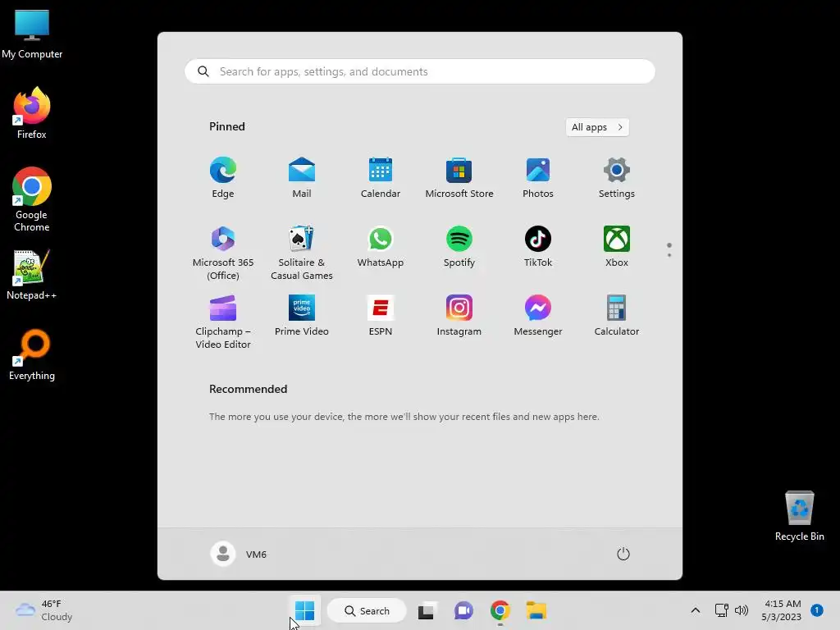The image size is (840, 630).
Task: Click the Windows Start button
Action: point(305,610)
